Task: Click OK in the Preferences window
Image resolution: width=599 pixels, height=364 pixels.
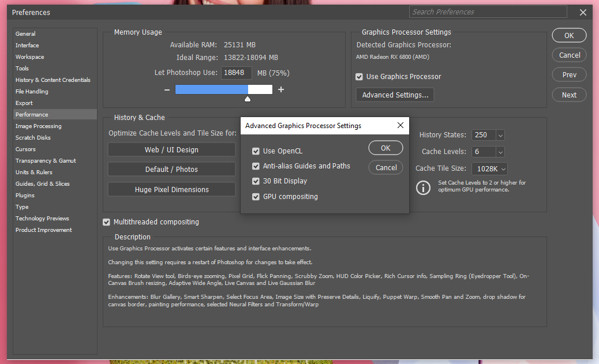Action: coord(569,35)
